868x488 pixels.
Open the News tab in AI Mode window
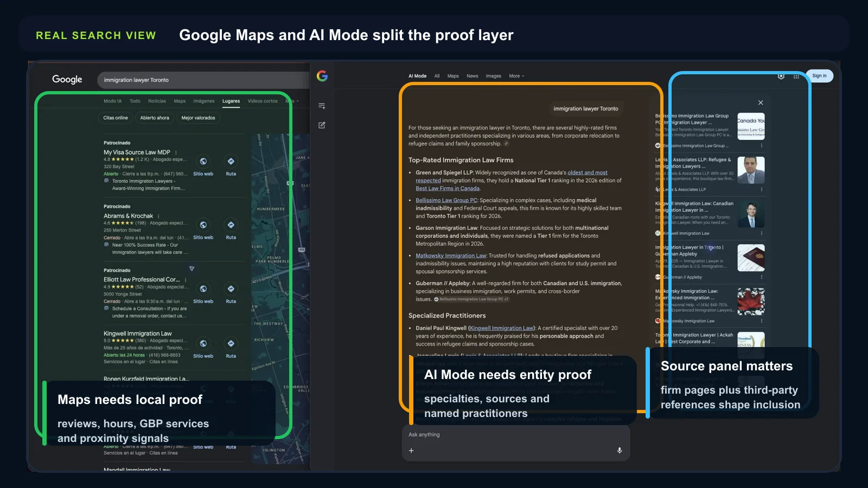(x=473, y=76)
